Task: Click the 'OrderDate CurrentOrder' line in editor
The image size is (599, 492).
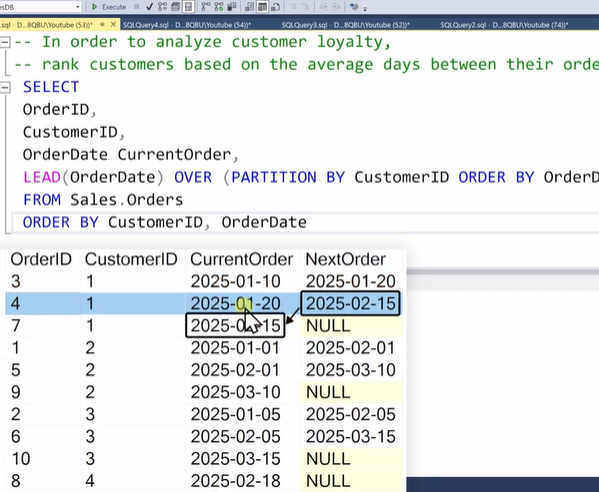Action: [131, 155]
